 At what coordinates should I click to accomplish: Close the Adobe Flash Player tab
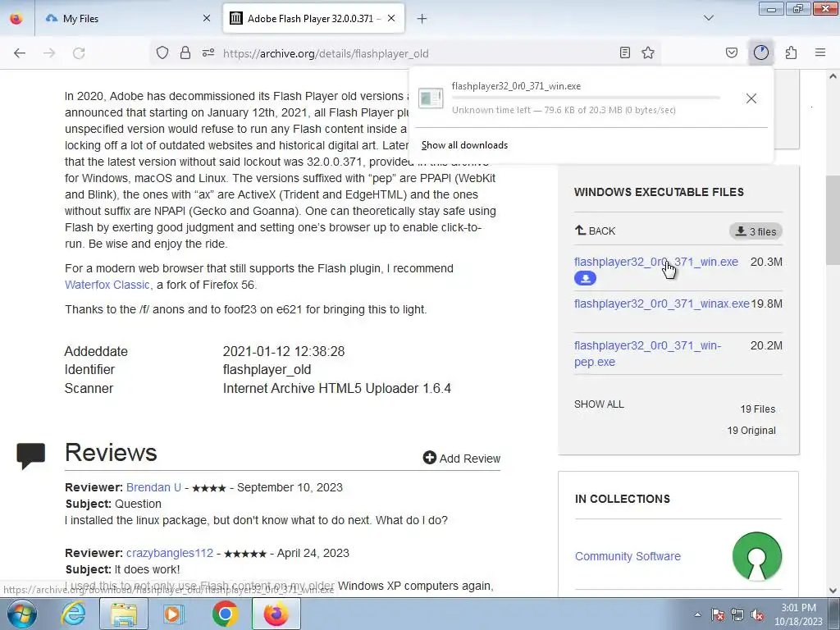tap(391, 18)
